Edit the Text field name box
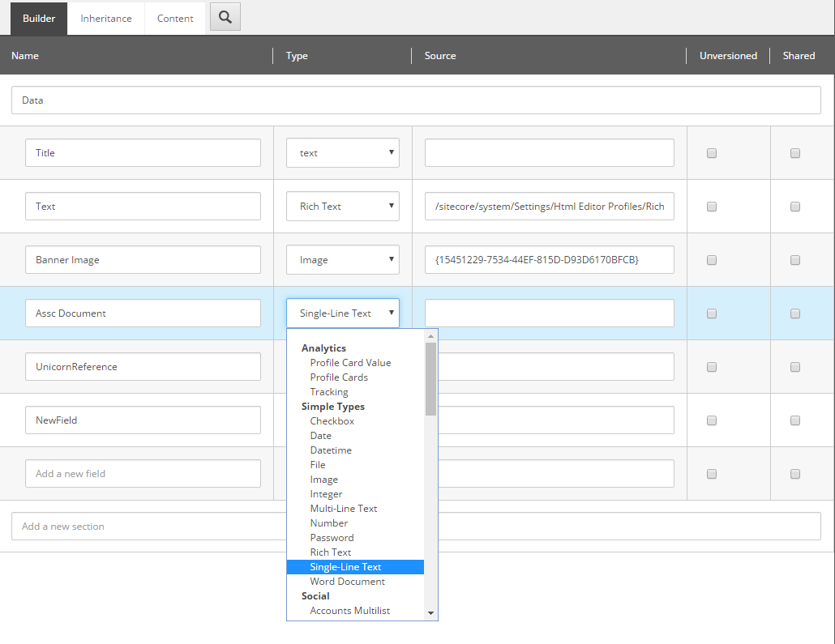The image size is (835, 644). tap(143, 206)
